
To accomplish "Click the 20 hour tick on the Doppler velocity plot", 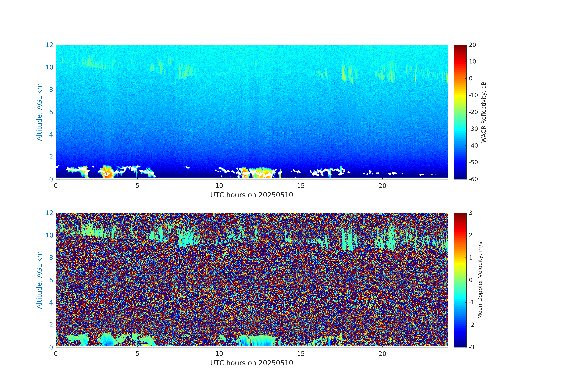I will [x=382, y=354].
